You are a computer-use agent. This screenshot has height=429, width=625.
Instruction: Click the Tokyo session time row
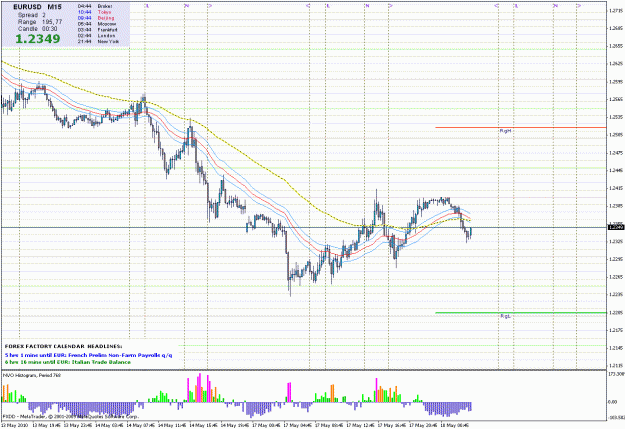pyautogui.click(x=94, y=12)
